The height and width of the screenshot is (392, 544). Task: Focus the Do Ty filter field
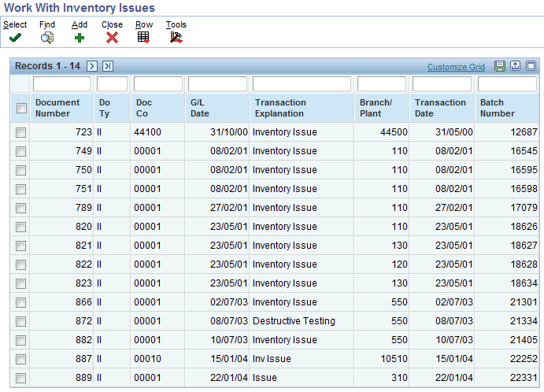click(x=112, y=84)
